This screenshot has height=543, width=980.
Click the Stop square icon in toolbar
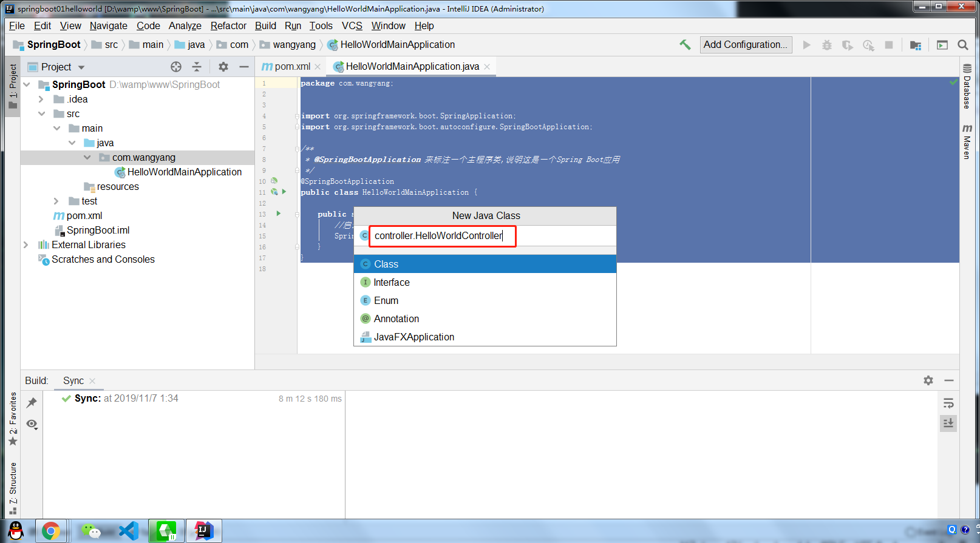(x=889, y=45)
